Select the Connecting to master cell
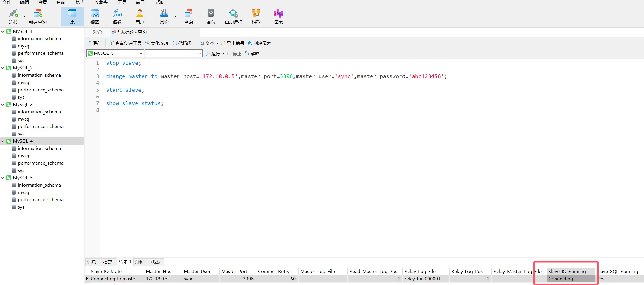The width and height of the screenshot is (644, 285). (116, 279)
